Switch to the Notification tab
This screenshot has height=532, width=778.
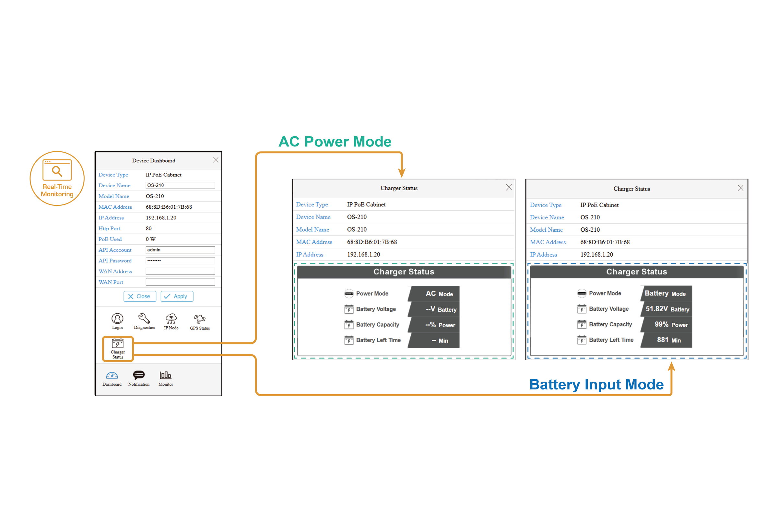[x=139, y=378]
